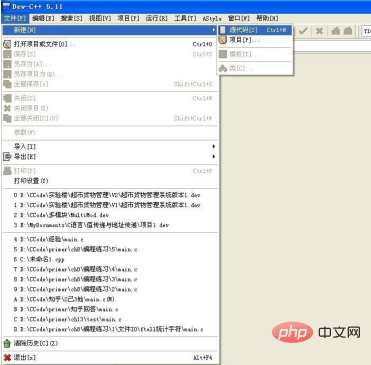The width and height of the screenshot is (371, 365).
Task: Click the 打开项目或文件[O] open icon entry
Action: (x=110, y=44)
